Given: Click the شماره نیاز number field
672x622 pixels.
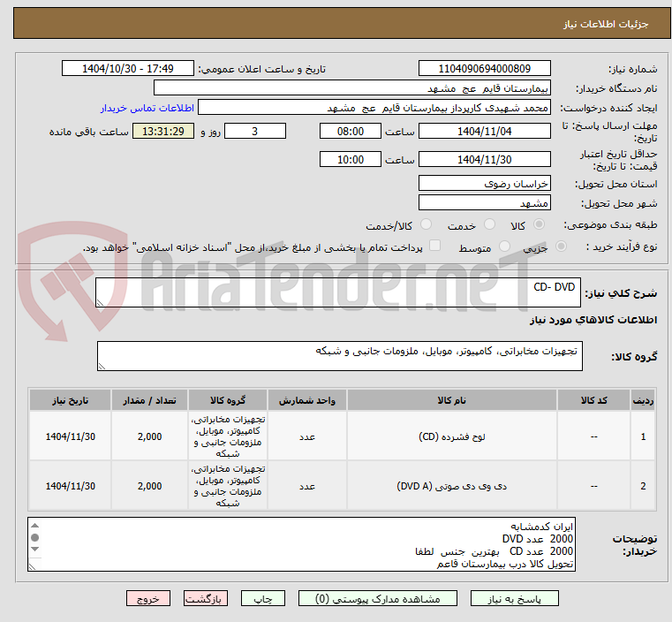Looking at the screenshot, I should (x=484, y=69).
